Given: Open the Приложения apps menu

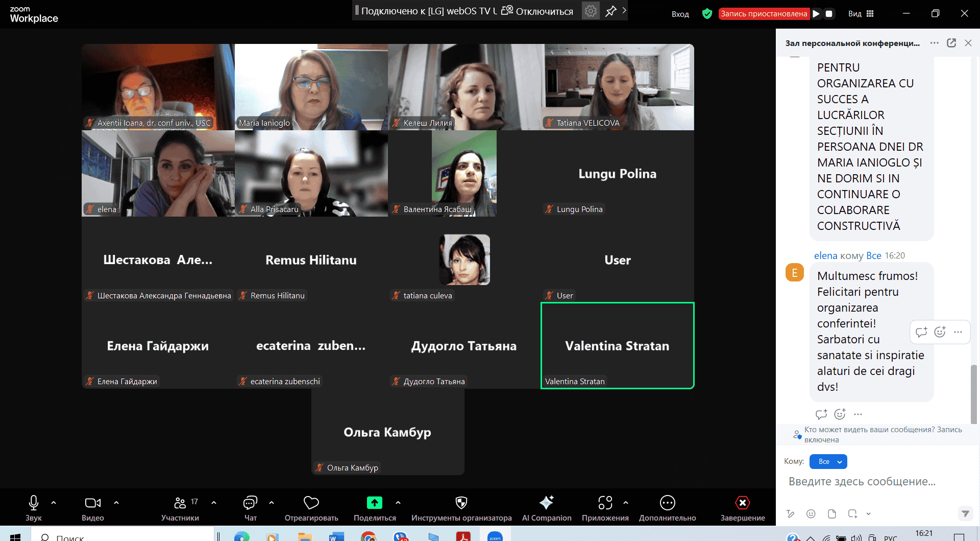Looking at the screenshot, I should coord(605,503).
